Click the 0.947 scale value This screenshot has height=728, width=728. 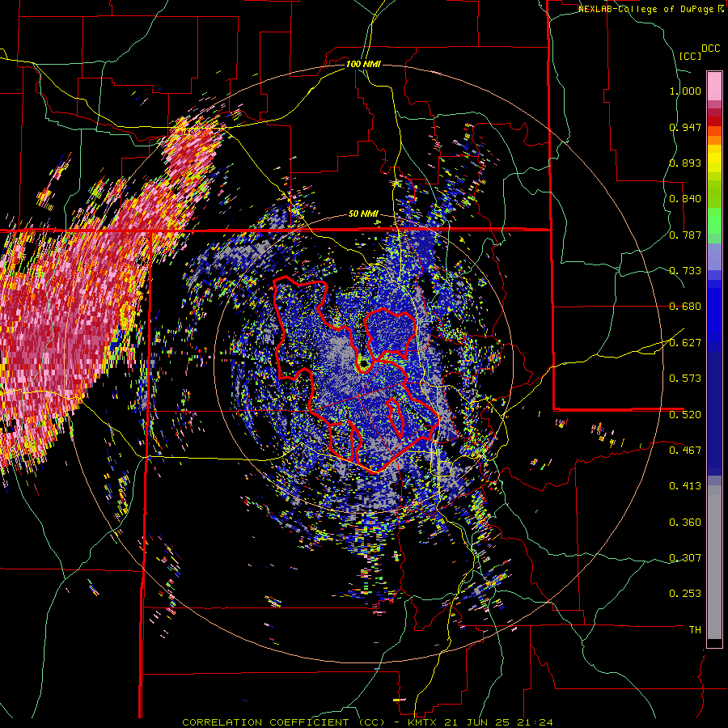tap(685, 127)
